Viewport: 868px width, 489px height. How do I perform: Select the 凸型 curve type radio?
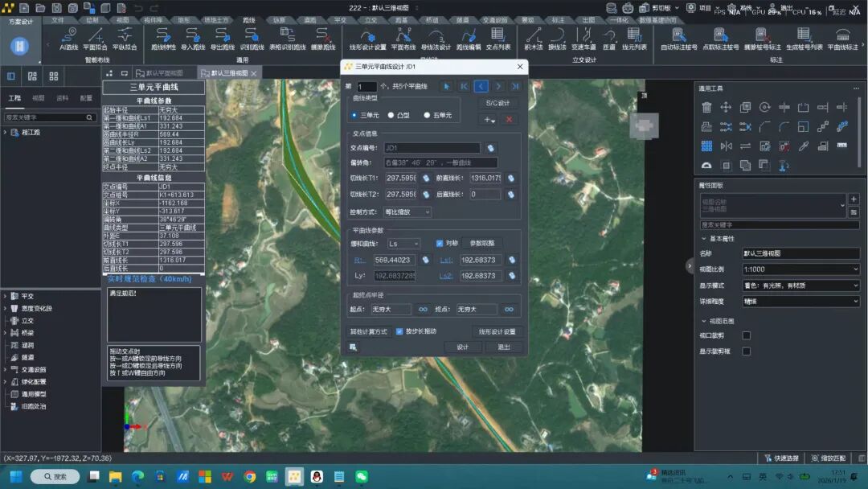[x=391, y=115]
